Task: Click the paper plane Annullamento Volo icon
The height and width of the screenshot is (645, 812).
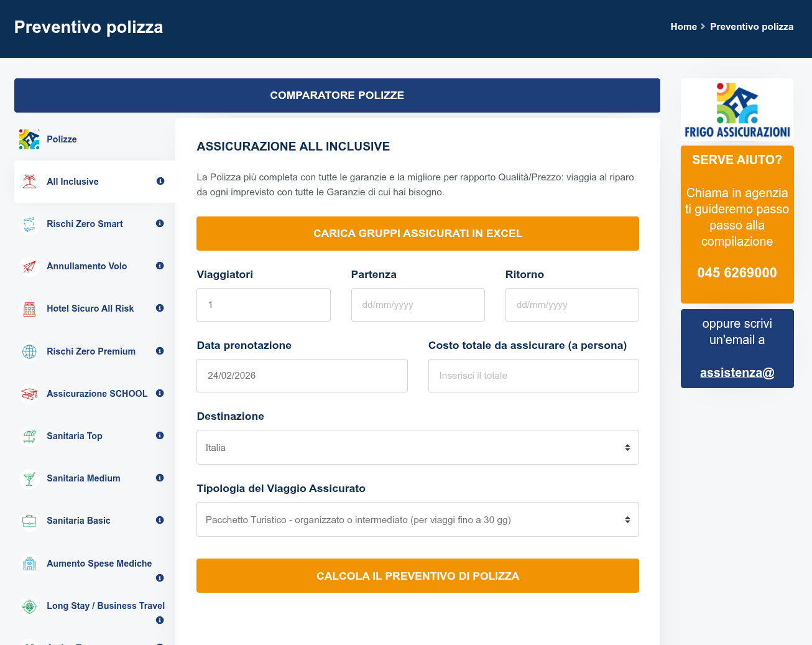Action: point(29,266)
